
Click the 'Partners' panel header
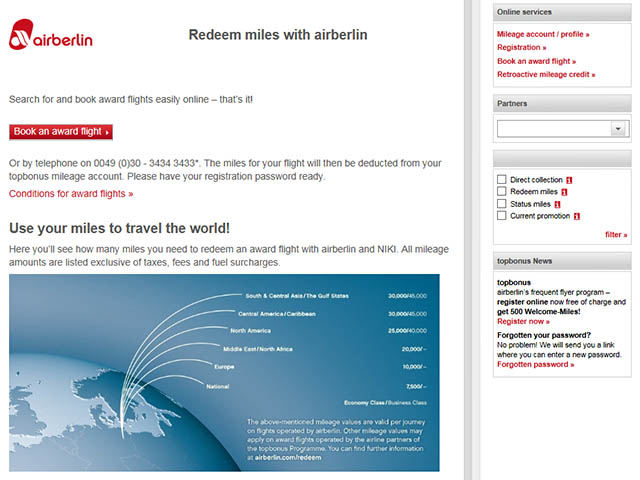(562, 104)
